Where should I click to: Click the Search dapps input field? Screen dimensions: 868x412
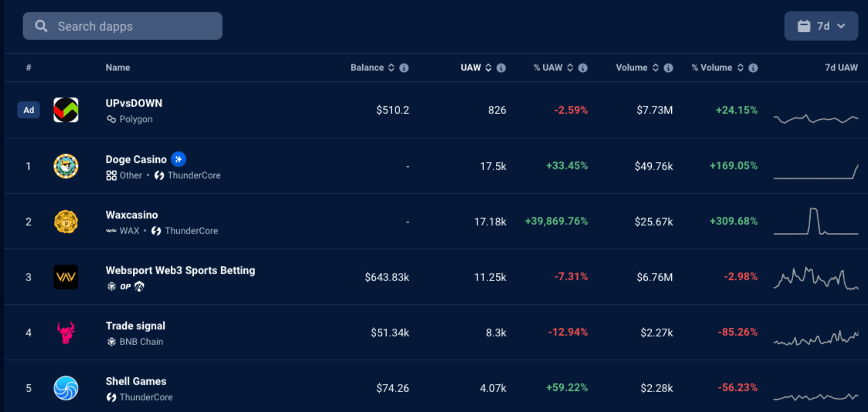[x=123, y=26]
